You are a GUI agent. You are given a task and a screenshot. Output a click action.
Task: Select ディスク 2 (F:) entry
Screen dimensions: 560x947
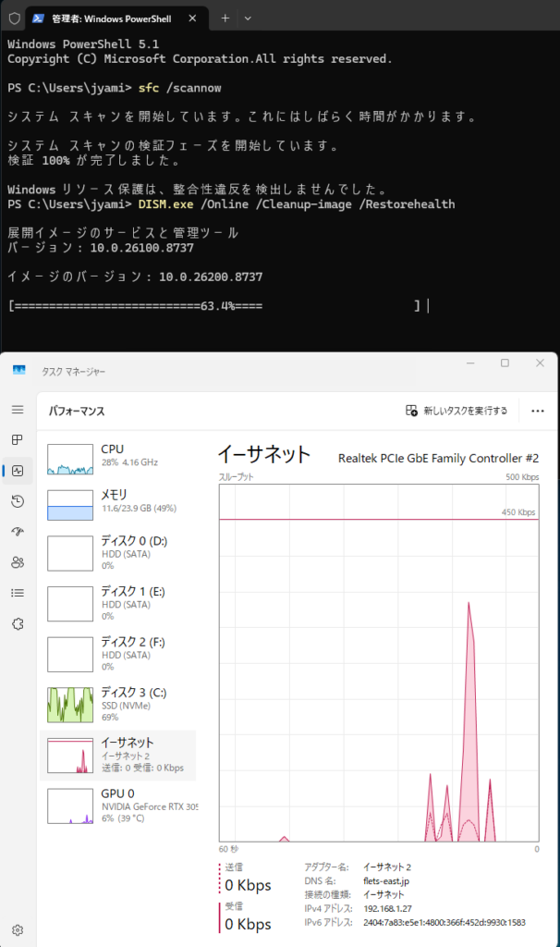(x=117, y=654)
